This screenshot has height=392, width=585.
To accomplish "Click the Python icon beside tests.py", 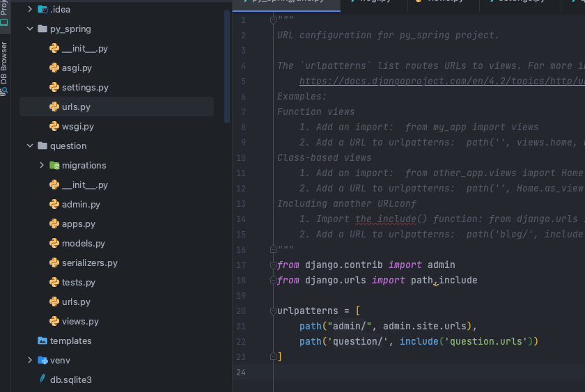I will (x=54, y=283).
